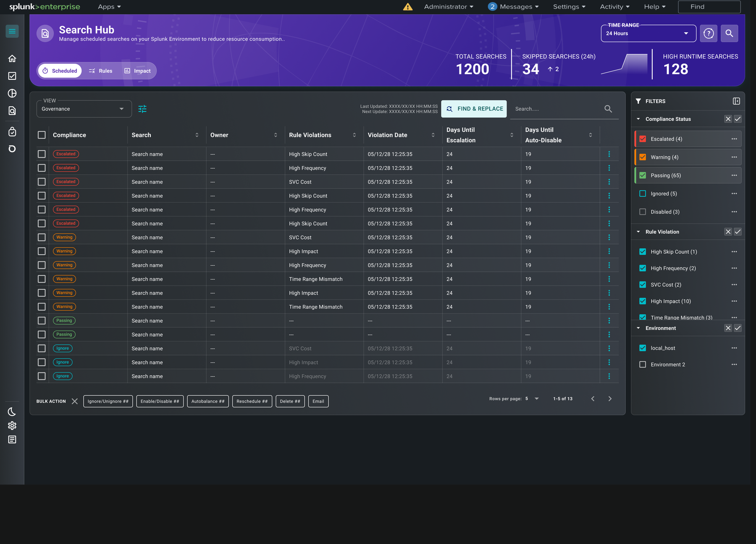This screenshot has height=544, width=756.
Task: Click the Find & Replace button
Action: [x=474, y=109]
